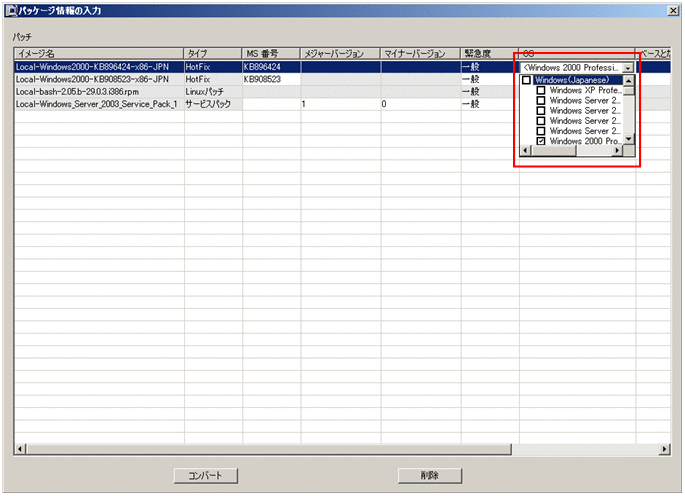This screenshot has height=496, width=685.
Task: Click the サービスパック type cell
Action: click(x=213, y=104)
